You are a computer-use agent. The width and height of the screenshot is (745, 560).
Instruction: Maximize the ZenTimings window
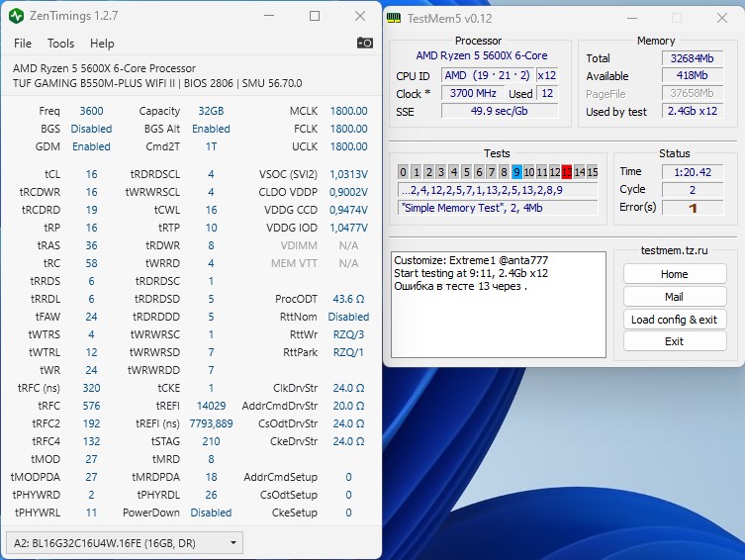tap(315, 16)
